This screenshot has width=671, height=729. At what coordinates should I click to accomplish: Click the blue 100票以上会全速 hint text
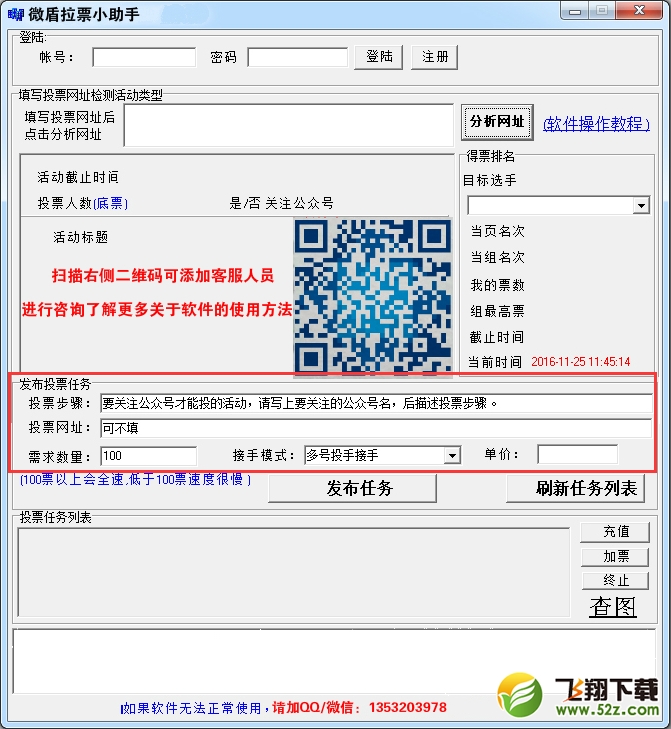click(135, 479)
